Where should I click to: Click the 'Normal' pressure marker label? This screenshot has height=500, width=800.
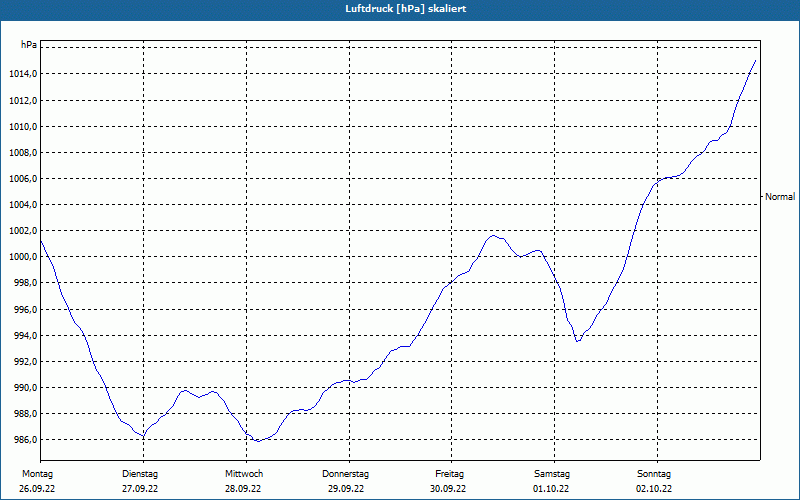coord(780,196)
